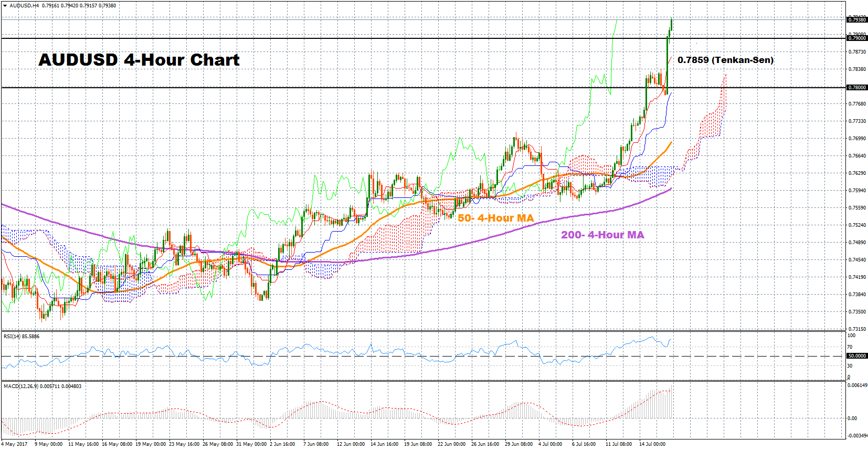Image resolution: width=868 pixels, height=450 pixels.
Task: Click the '7 Jun 08:00' time label
Action: click(316, 444)
